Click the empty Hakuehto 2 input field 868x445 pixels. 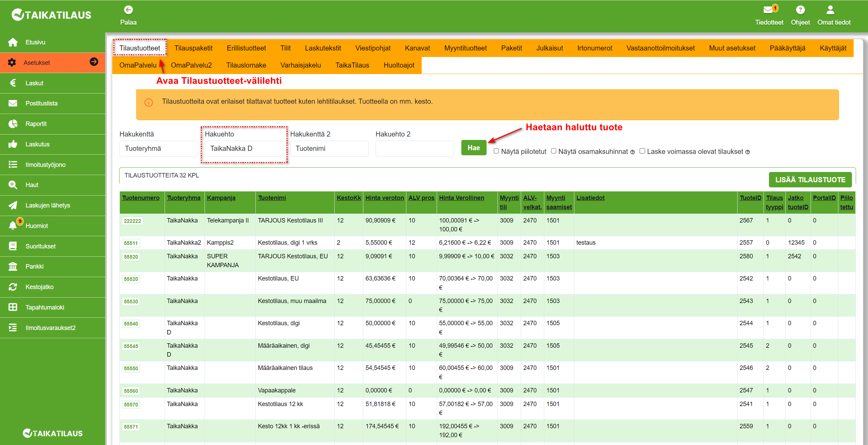click(415, 148)
